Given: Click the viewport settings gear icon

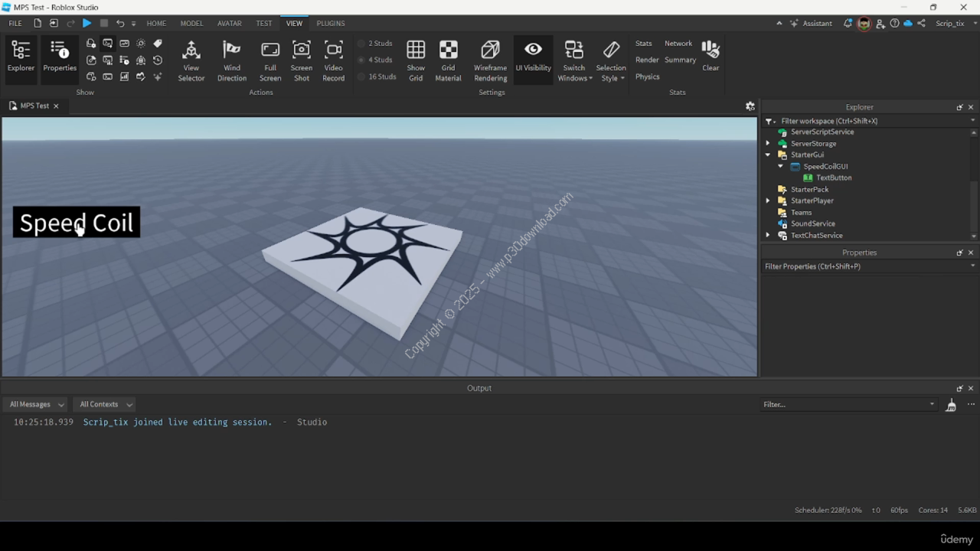Looking at the screenshot, I should pos(750,106).
